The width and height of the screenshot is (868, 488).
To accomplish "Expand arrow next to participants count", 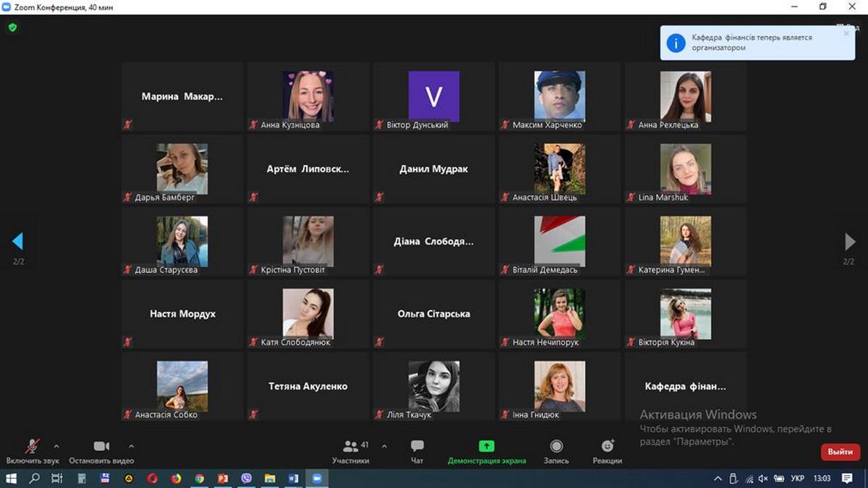I will pos(384,446).
